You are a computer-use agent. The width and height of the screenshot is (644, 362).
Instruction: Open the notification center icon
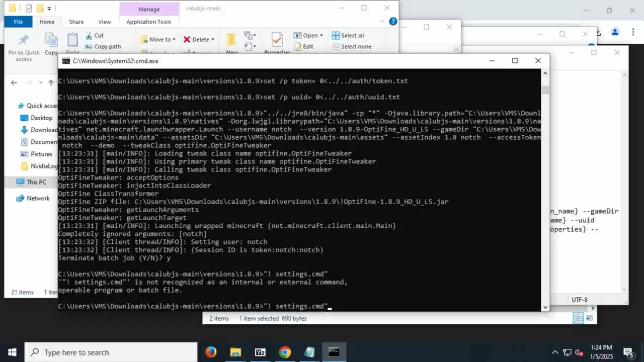628,352
